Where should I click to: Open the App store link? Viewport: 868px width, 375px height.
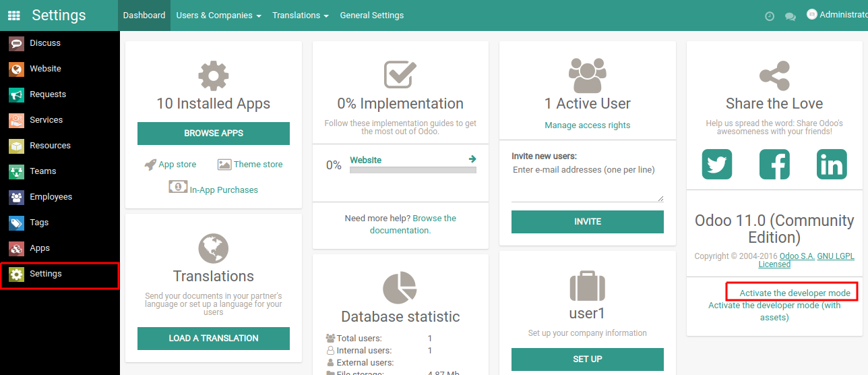coord(170,165)
